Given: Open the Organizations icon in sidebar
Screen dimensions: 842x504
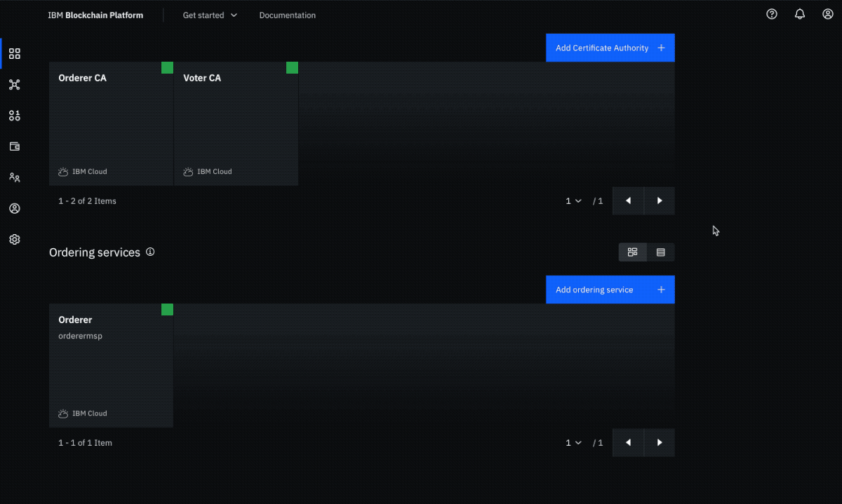Looking at the screenshot, I should (x=15, y=177).
